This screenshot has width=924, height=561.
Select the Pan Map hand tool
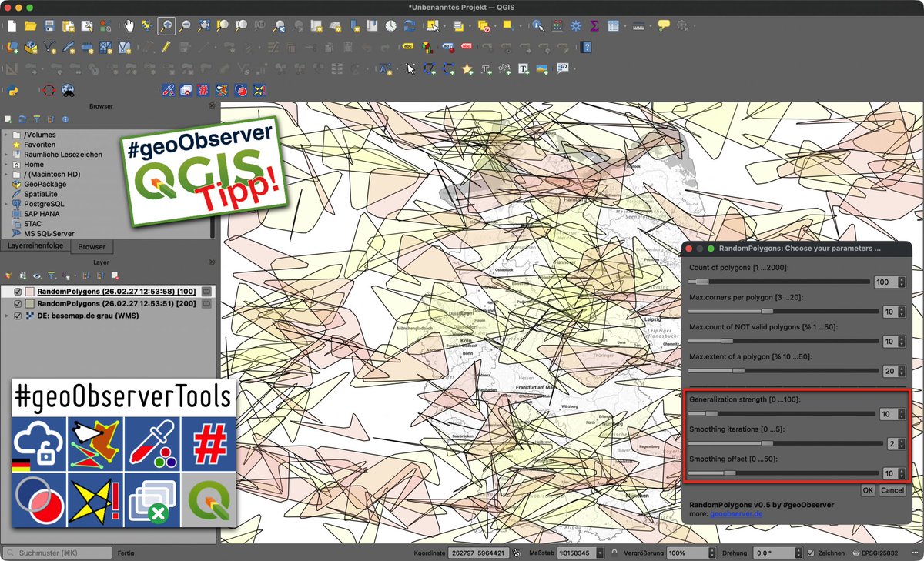pyautogui.click(x=129, y=26)
